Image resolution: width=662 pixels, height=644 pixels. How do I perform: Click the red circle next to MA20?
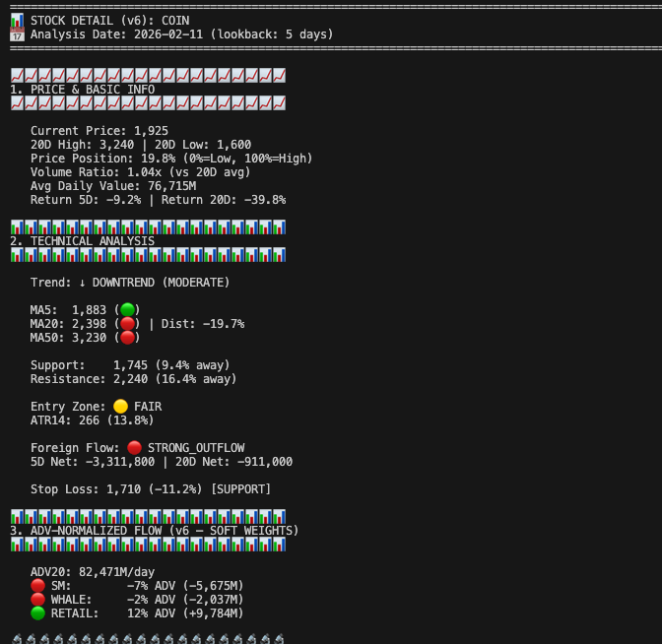point(126,323)
